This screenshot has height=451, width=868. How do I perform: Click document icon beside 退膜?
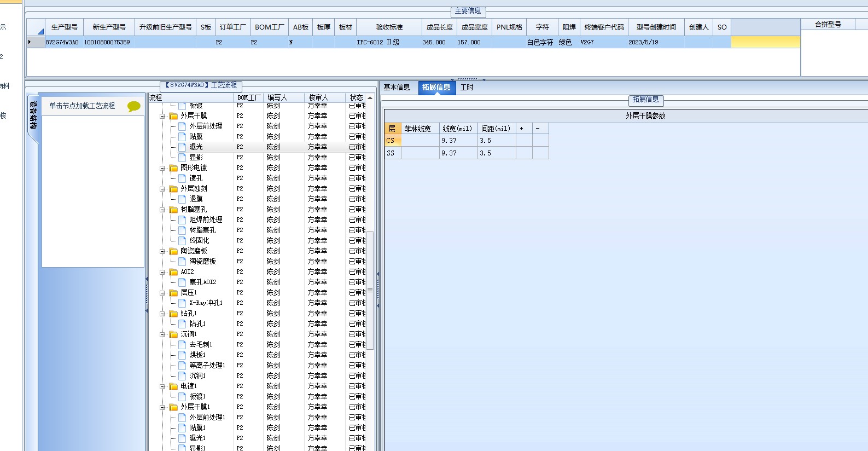[183, 199]
